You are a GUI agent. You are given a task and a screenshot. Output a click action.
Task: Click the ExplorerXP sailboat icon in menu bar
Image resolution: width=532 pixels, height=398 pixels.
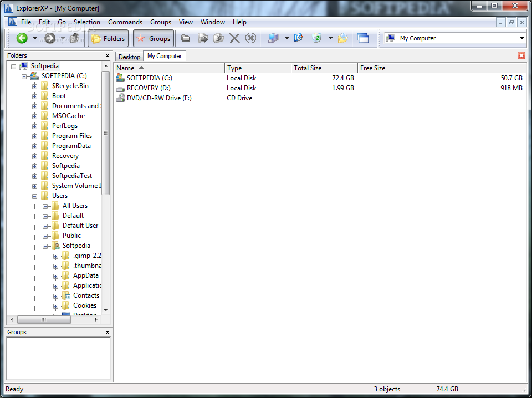13,22
